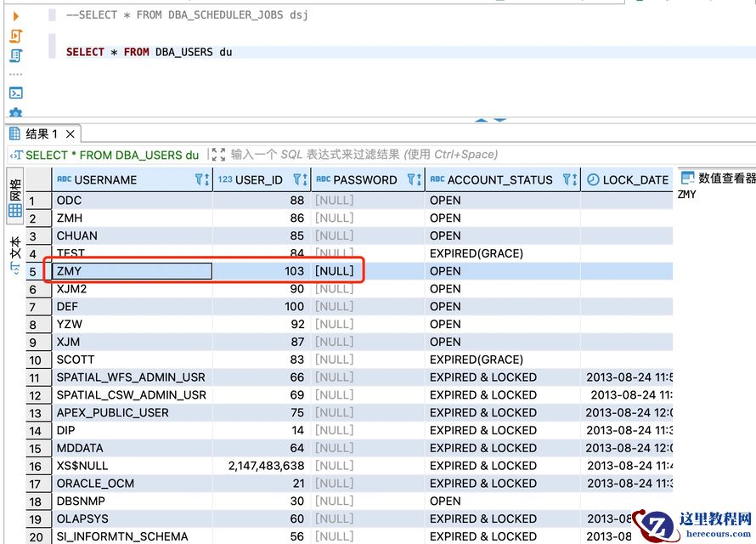Run the SQL statement with execute arrow

click(15, 16)
